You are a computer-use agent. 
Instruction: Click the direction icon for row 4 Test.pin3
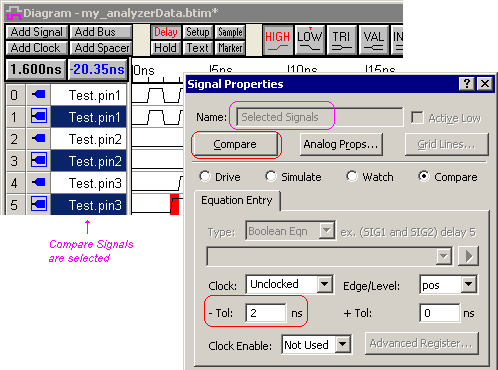(x=39, y=183)
